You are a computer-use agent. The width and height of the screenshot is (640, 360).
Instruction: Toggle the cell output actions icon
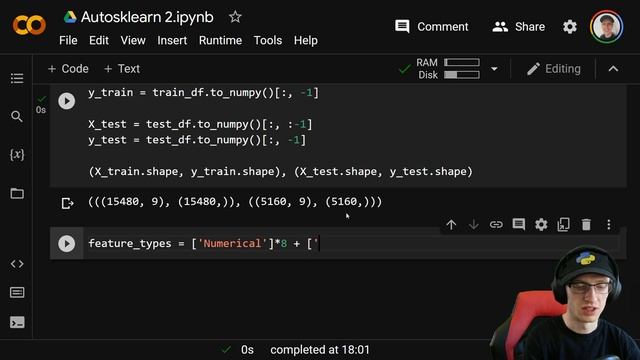coord(67,203)
